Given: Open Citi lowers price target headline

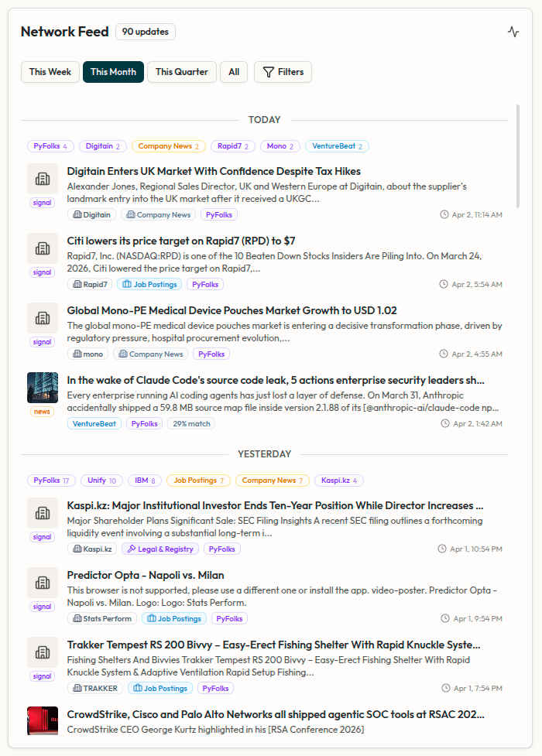Looking at the screenshot, I should (181, 241).
